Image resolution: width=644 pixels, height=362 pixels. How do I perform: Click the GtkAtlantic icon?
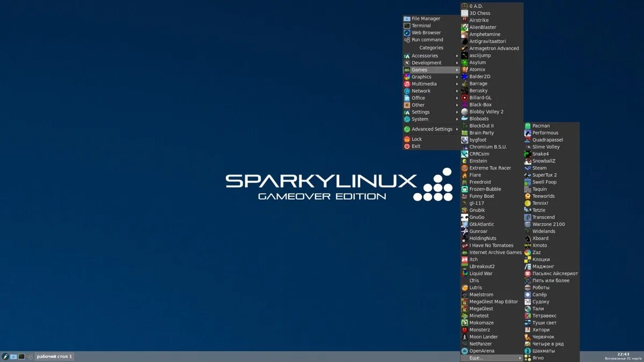pos(465,224)
